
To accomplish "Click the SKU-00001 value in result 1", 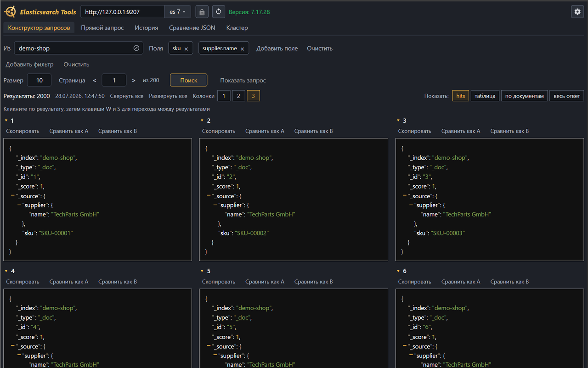I will pyautogui.click(x=56, y=233).
